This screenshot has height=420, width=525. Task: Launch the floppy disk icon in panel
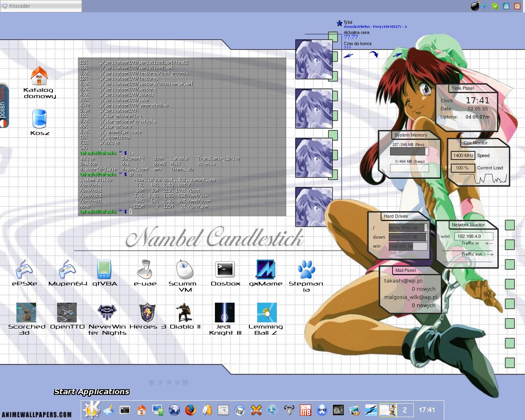[x=240, y=410]
